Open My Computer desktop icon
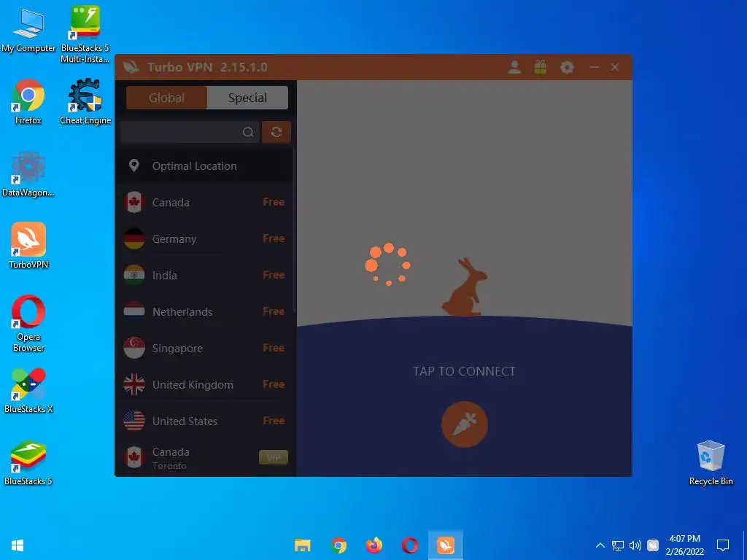Viewport: 747px width, 560px height. [x=28, y=31]
